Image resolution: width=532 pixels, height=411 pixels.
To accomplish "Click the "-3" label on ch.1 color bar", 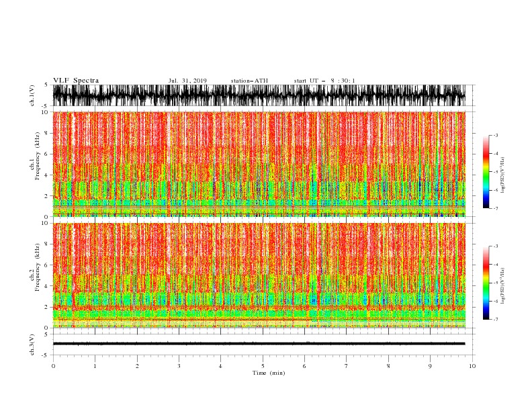I will (495, 136).
